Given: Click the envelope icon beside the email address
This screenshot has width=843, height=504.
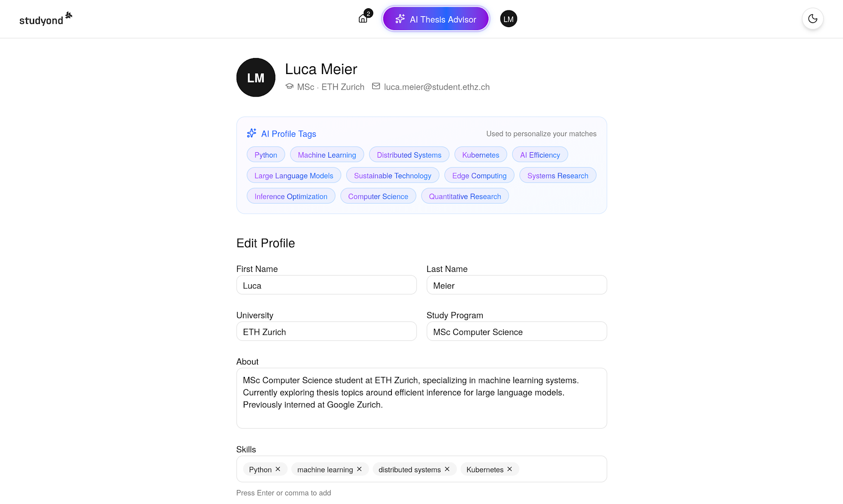Looking at the screenshot, I should coord(376,86).
